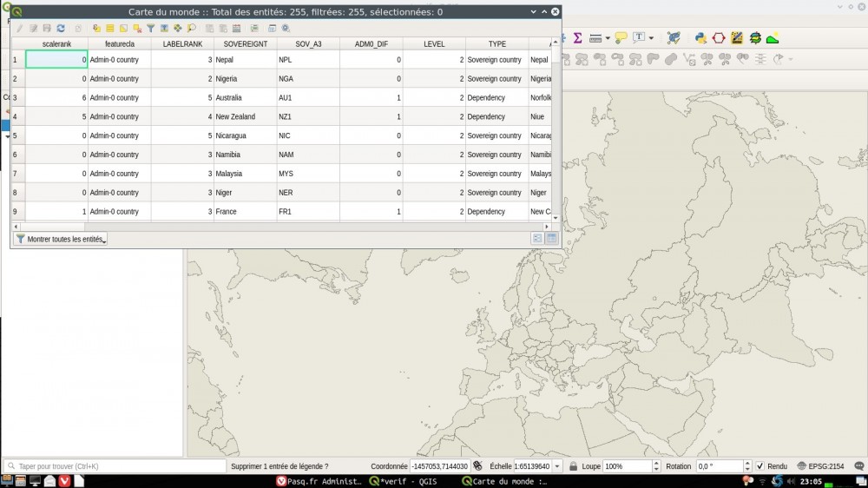Screen dimensions: 868x488
Task: Open the Échelle scale dropdown
Action: tap(556, 466)
